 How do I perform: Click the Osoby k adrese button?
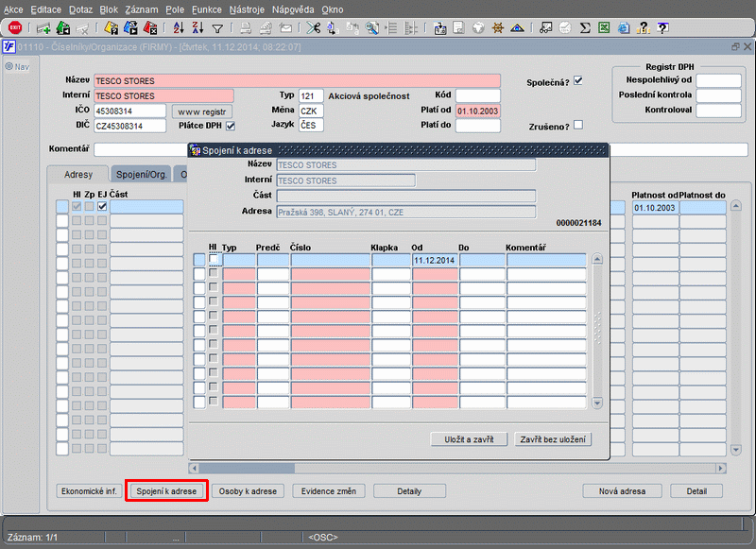click(248, 491)
